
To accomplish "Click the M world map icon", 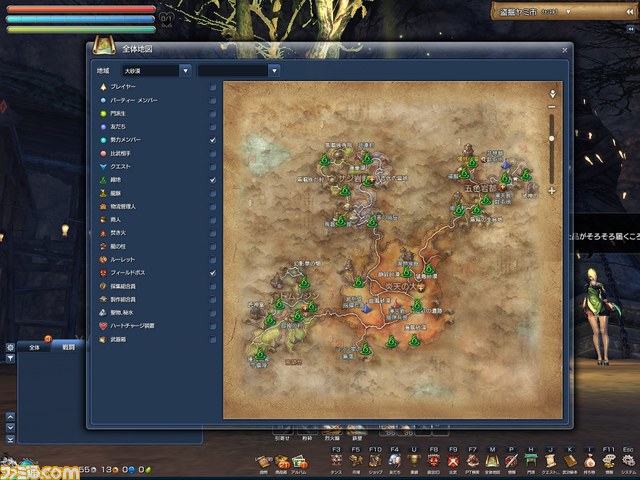I will (492, 462).
